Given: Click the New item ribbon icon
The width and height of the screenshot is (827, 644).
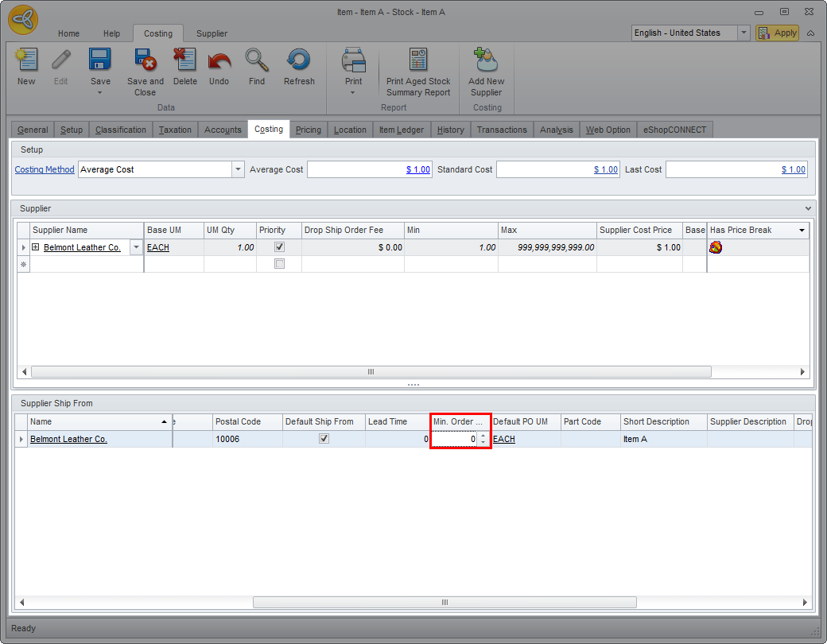Looking at the screenshot, I should (x=26, y=61).
